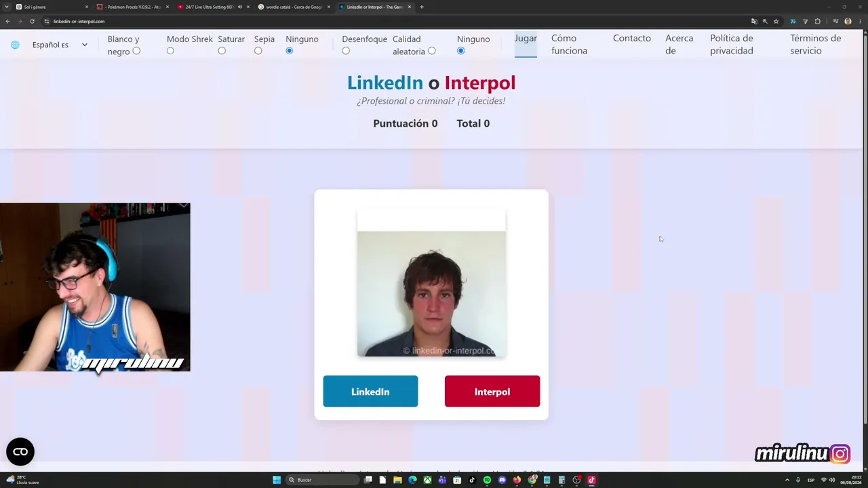Open Política de privacidad link
Image resolution: width=868 pixels, height=488 pixels.
(732, 45)
